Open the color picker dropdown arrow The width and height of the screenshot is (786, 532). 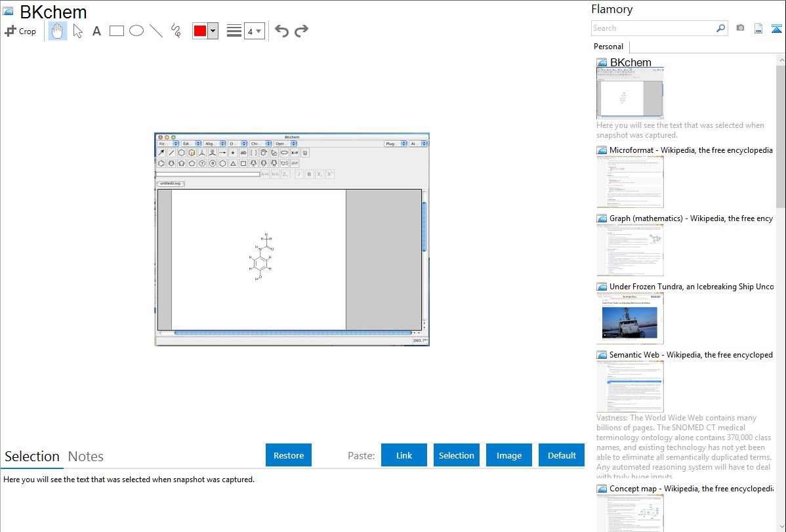[x=213, y=31]
